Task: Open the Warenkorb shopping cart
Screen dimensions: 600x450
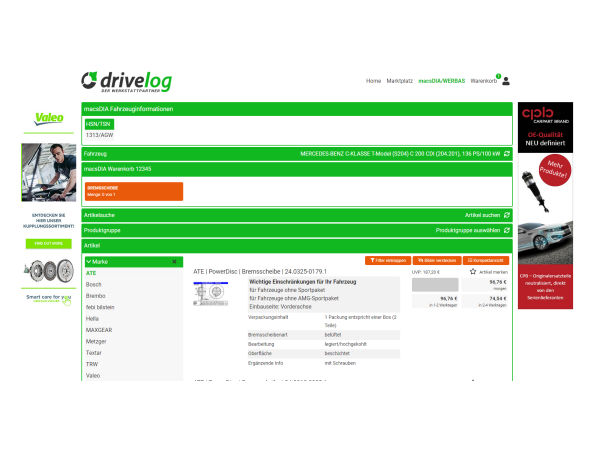Action: point(484,81)
